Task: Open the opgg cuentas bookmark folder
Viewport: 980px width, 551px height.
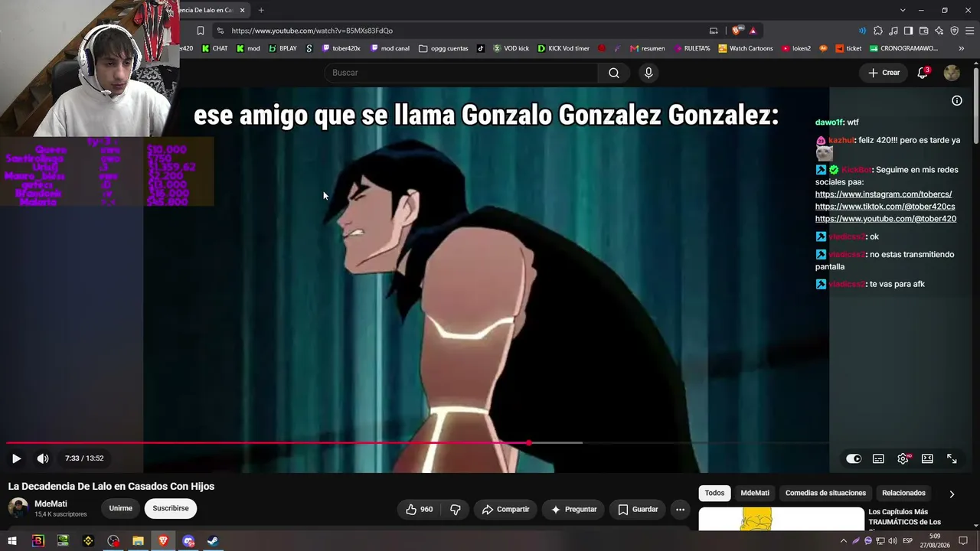Action: pos(443,48)
